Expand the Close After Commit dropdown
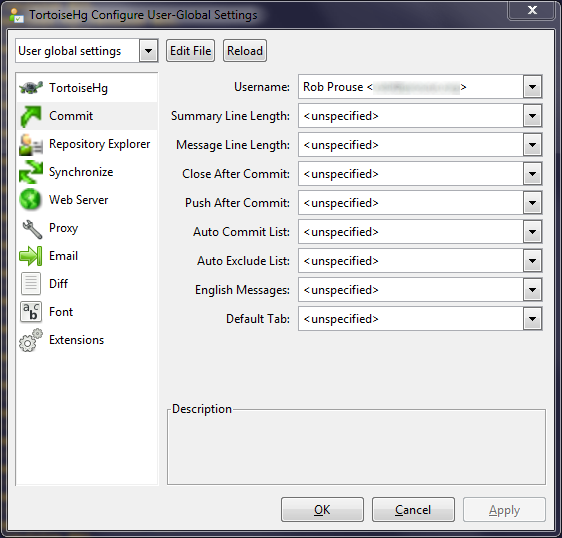The height and width of the screenshot is (538, 562). pyautogui.click(x=532, y=174)
